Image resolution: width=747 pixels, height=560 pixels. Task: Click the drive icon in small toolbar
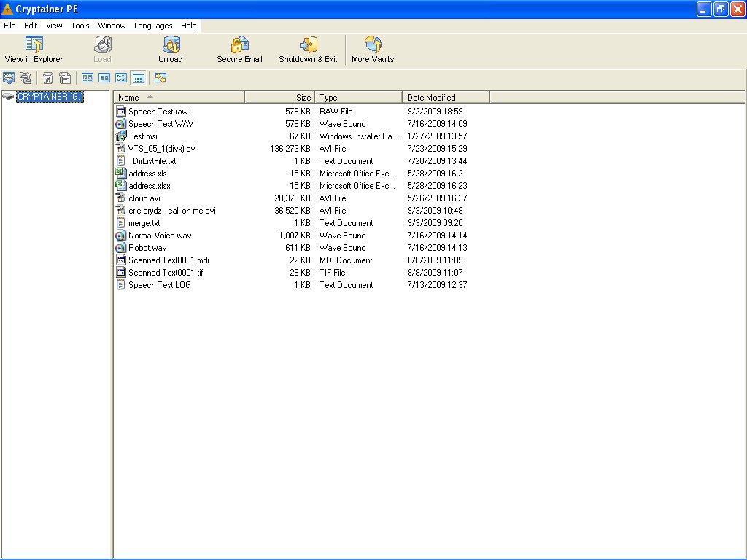tap(9, 78)
